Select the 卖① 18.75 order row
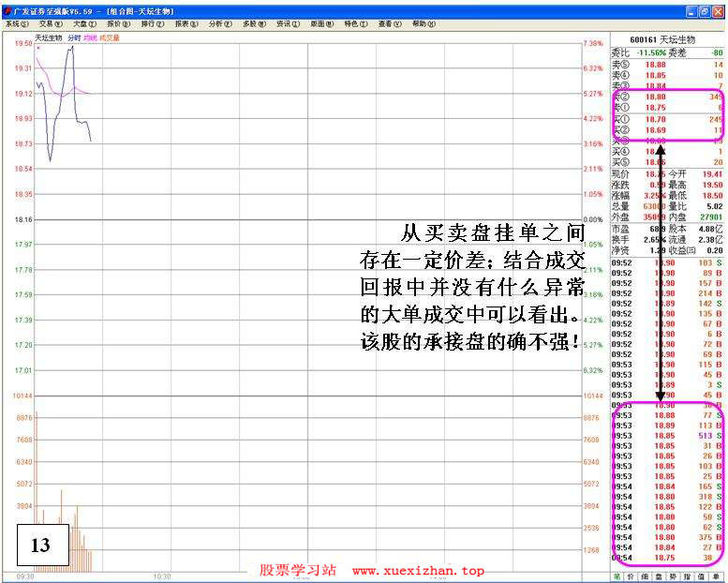 667,107
